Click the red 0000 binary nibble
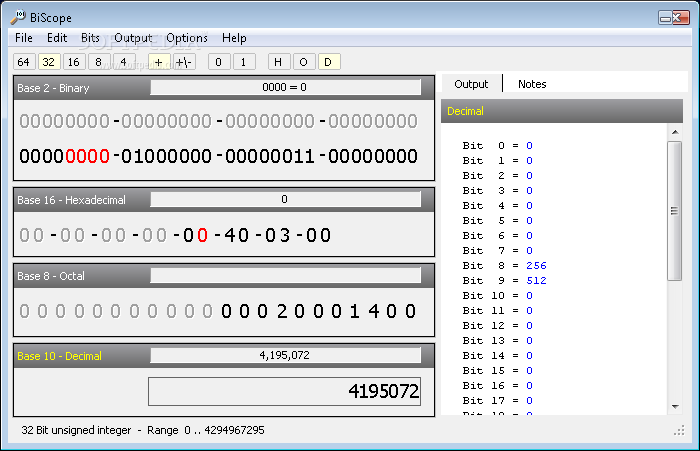This screenshot has height=451, width=700. coord(87,156)
